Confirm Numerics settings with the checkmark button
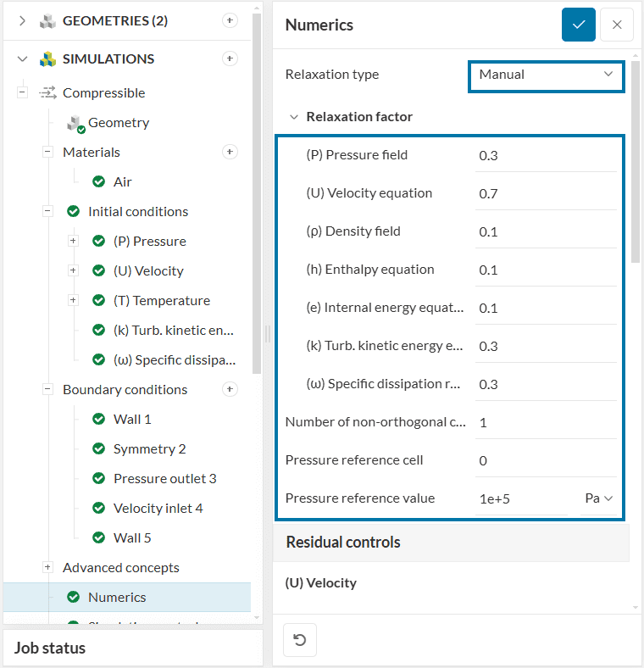644x668 pixels. click(x=578, y=25)
